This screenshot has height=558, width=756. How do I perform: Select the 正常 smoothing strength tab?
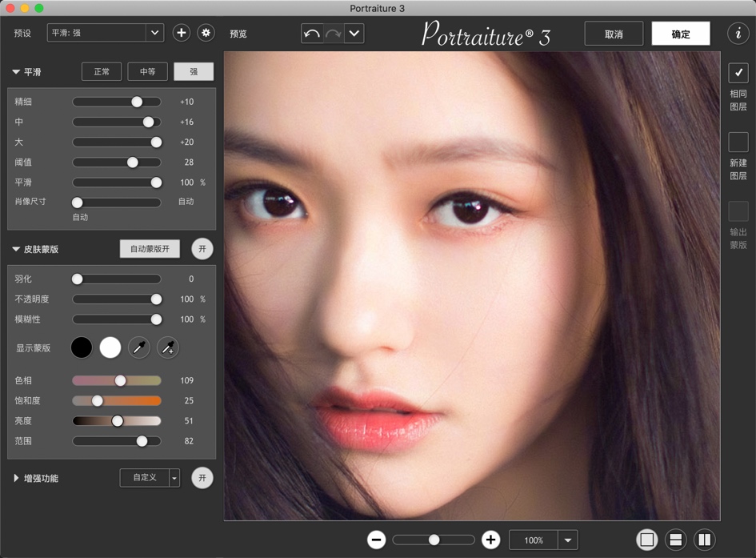(102, 71)
